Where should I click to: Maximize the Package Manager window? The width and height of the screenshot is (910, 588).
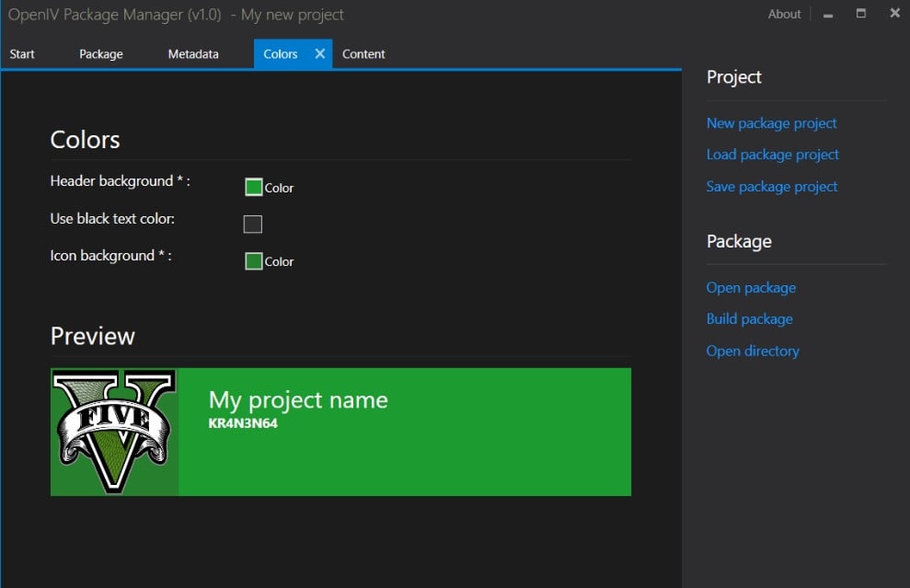861,14
